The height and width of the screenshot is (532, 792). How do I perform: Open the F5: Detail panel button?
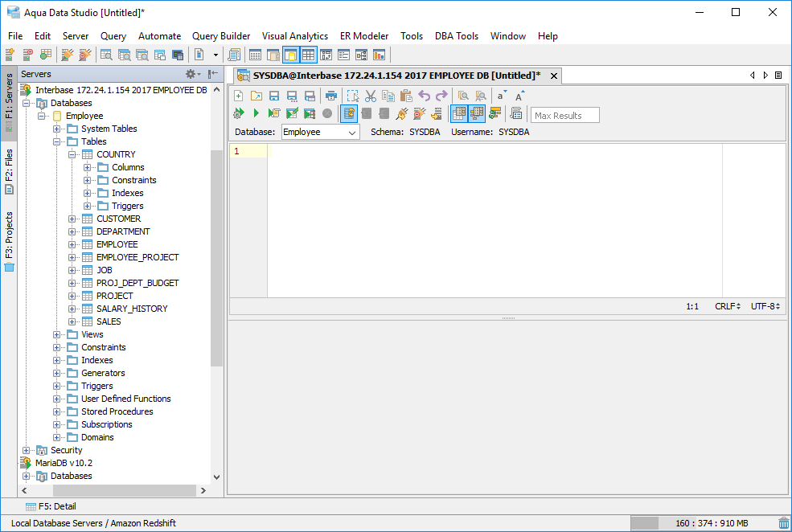coord(51,506)
